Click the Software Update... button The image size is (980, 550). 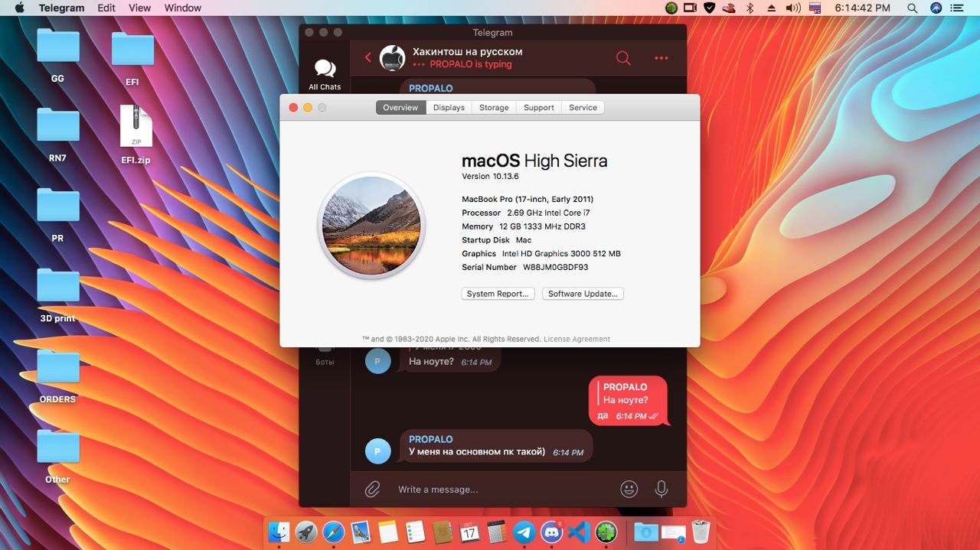click(x=583, y=294)
